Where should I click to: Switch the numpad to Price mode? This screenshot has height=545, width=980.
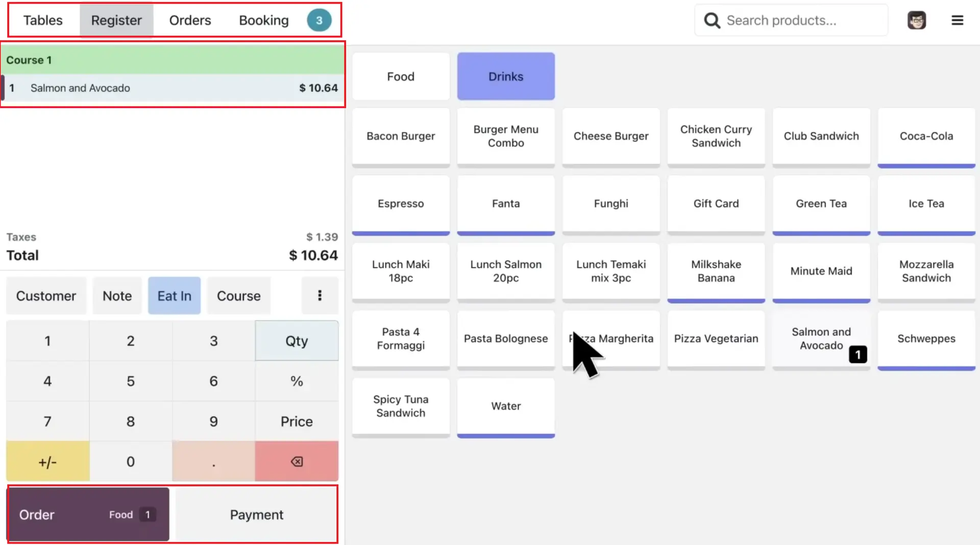tap(296, 421)
